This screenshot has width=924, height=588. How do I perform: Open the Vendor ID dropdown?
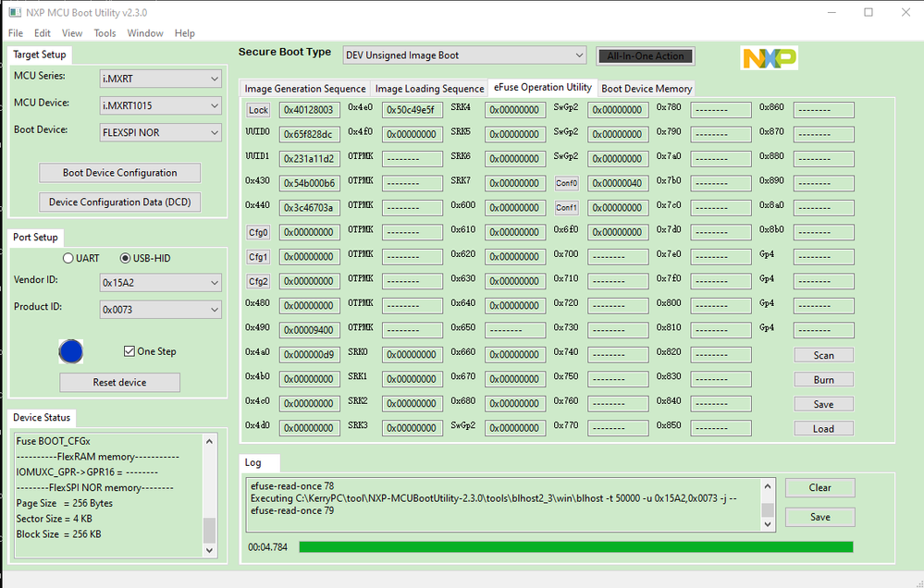(160, 283)
